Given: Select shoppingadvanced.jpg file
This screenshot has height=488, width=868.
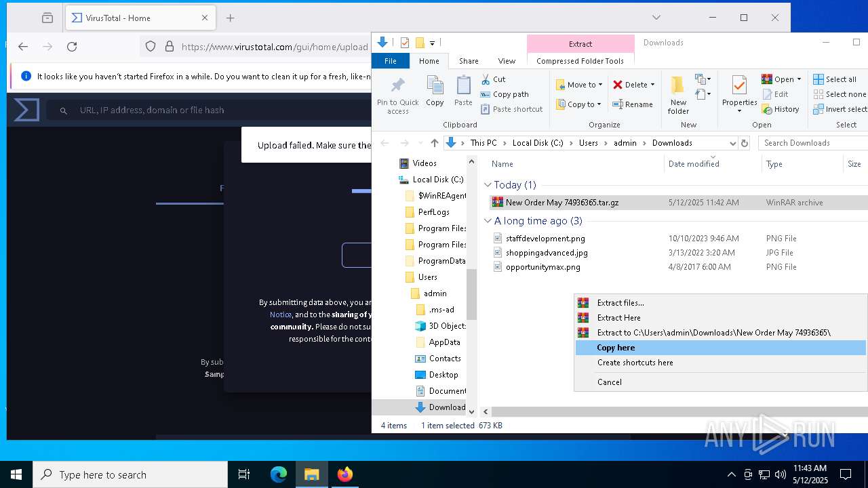Looking at the screenshot, I should tap(547, 253).
